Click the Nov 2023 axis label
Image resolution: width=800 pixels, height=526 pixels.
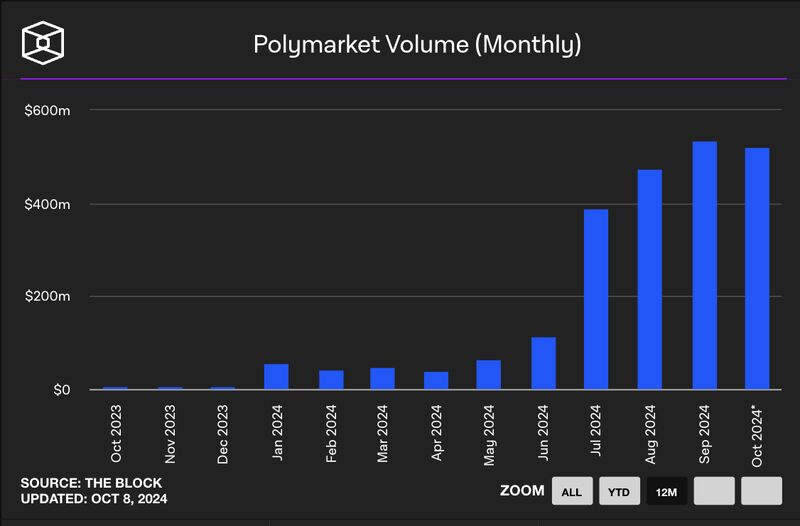170,434
